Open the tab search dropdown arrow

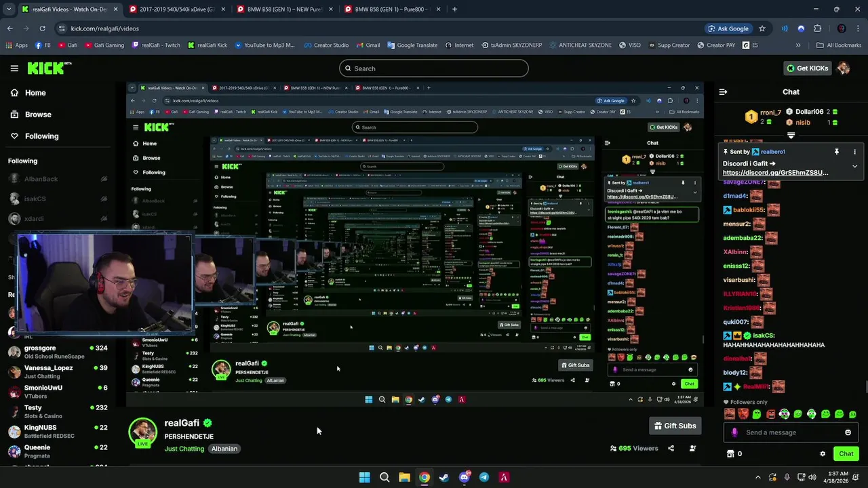[9, 9]
